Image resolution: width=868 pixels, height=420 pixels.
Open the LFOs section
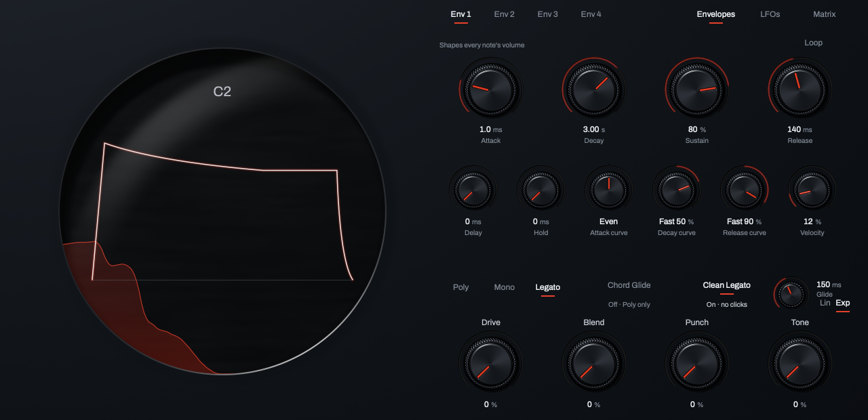(770, 14)
